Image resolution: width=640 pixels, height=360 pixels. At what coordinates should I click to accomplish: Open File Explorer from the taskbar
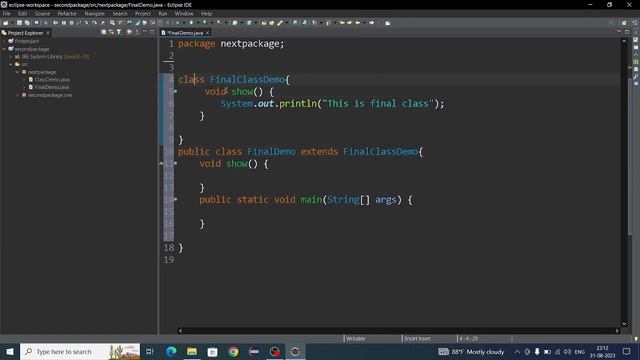pyautogui.click(x=192, y=351)
